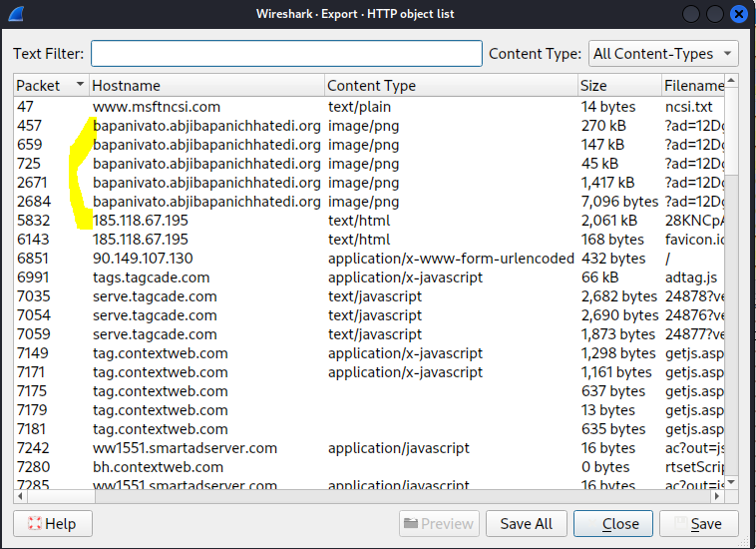
Task: Select packet 7179 with 13 bytes
Action: coord(369,410)
